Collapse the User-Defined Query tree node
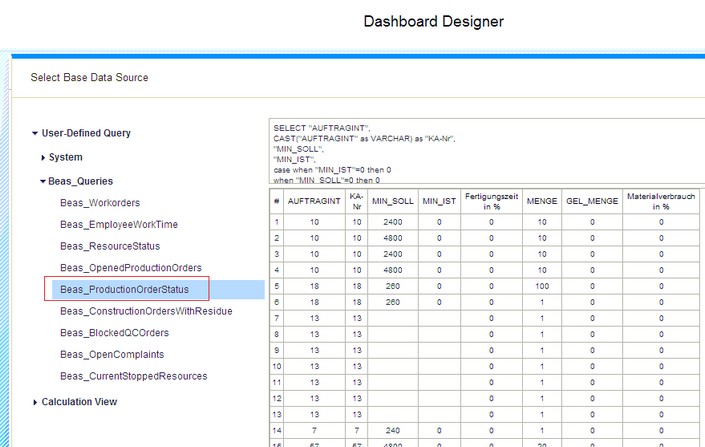This screenshot has height=447, width=705. click(x=35, y=133)
